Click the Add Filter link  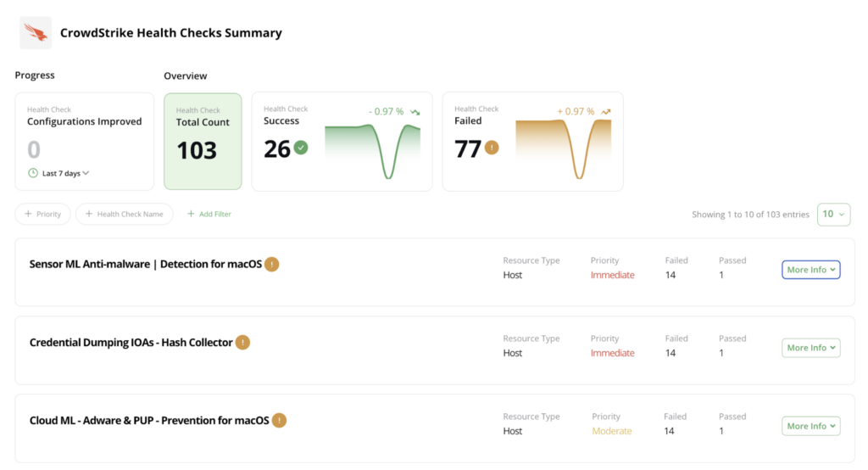tap(209, 214)
